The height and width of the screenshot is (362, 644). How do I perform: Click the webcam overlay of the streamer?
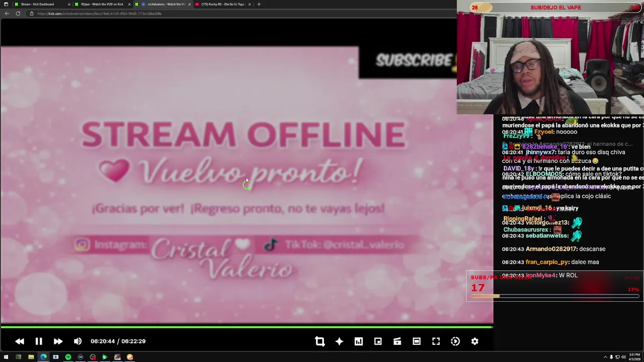pos(550,57)
